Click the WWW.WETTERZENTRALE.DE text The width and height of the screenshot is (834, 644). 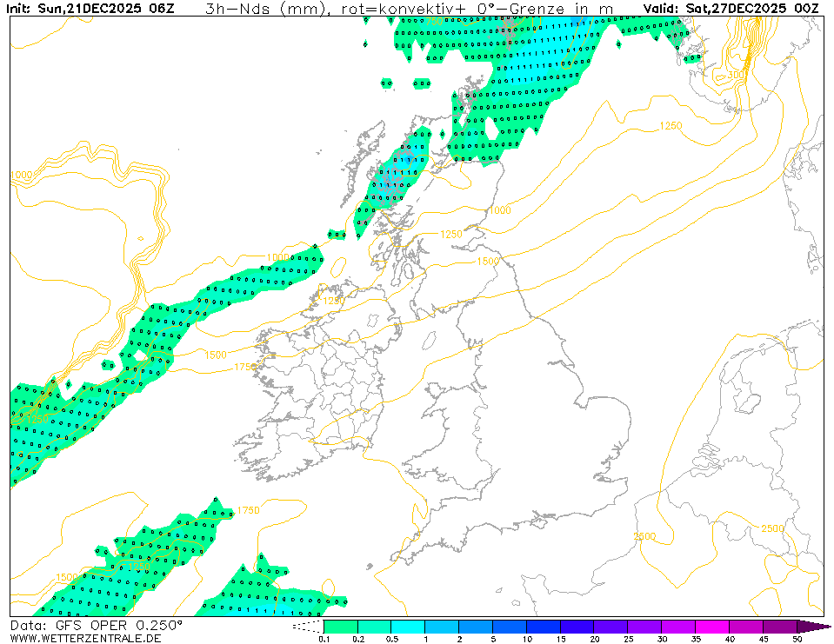(85, 639)
